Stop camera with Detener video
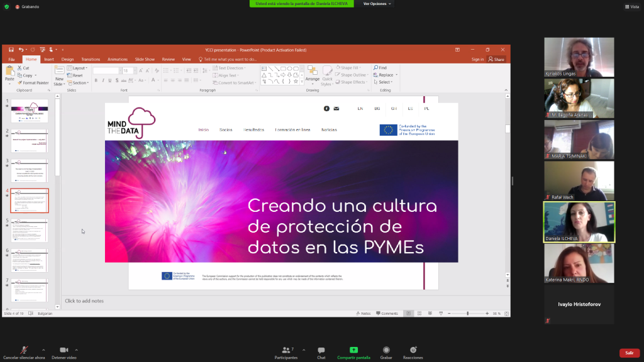 pyautogui.click(x=64, y=350)
